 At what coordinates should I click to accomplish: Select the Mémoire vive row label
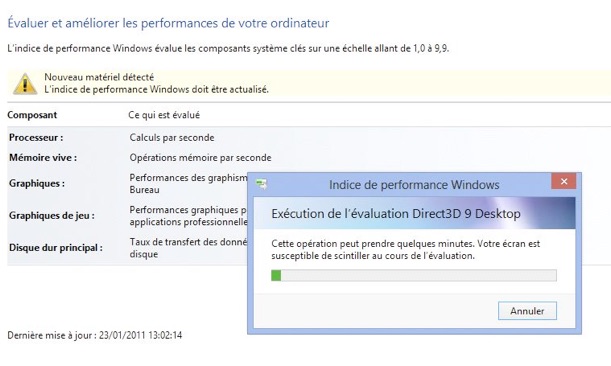coord(43,158)
